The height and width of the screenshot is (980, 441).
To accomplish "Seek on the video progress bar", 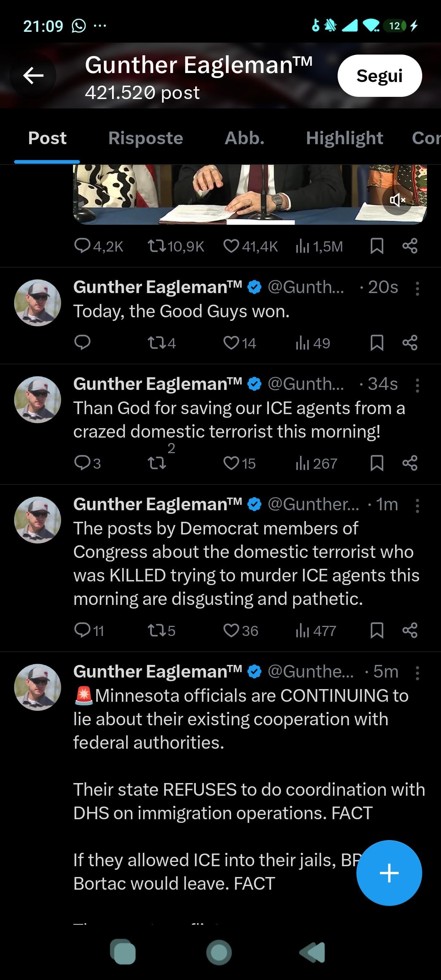I will [x=260, y=222].
